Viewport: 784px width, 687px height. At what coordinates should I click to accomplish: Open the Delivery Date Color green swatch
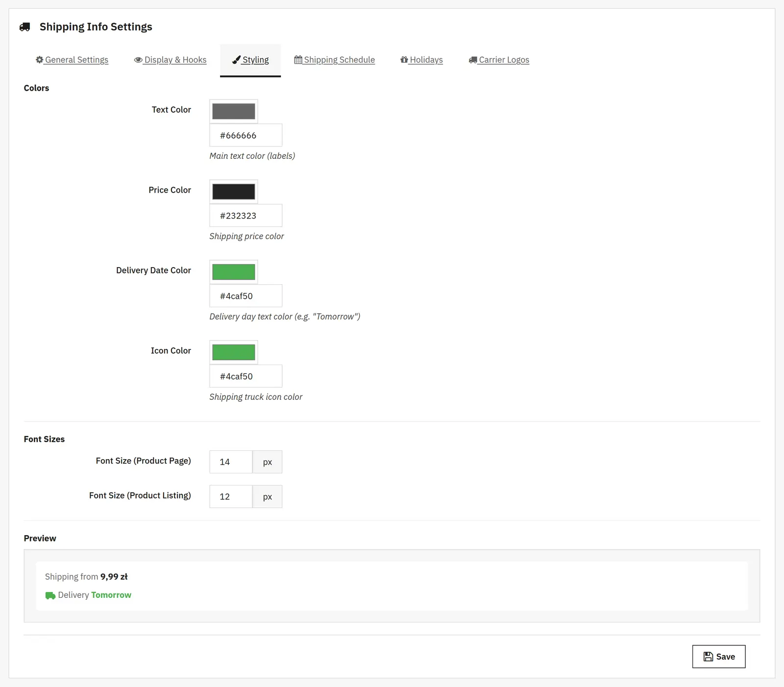[234, 272]
